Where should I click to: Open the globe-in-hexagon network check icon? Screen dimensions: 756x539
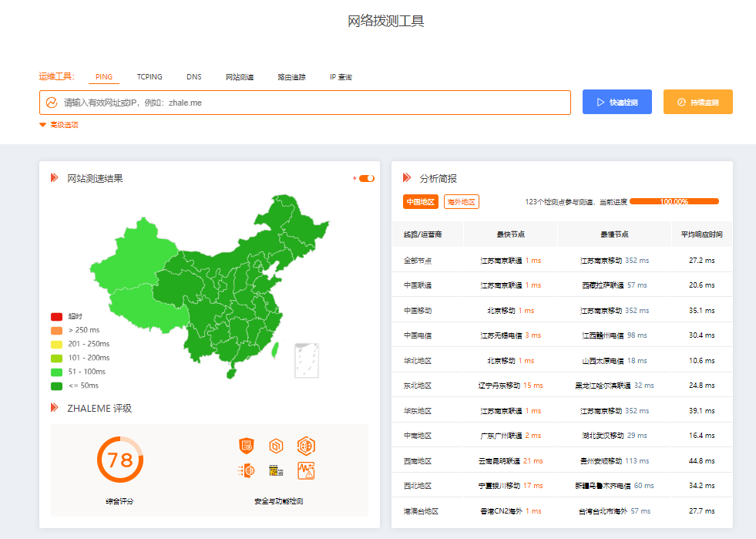click(x=306, y=446)
